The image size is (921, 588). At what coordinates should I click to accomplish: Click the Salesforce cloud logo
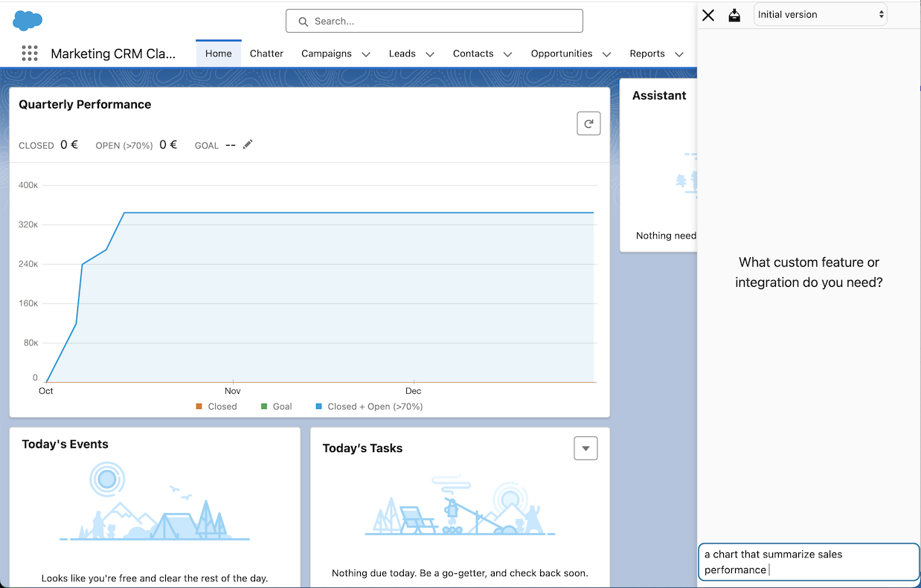[x=28, y=21]
